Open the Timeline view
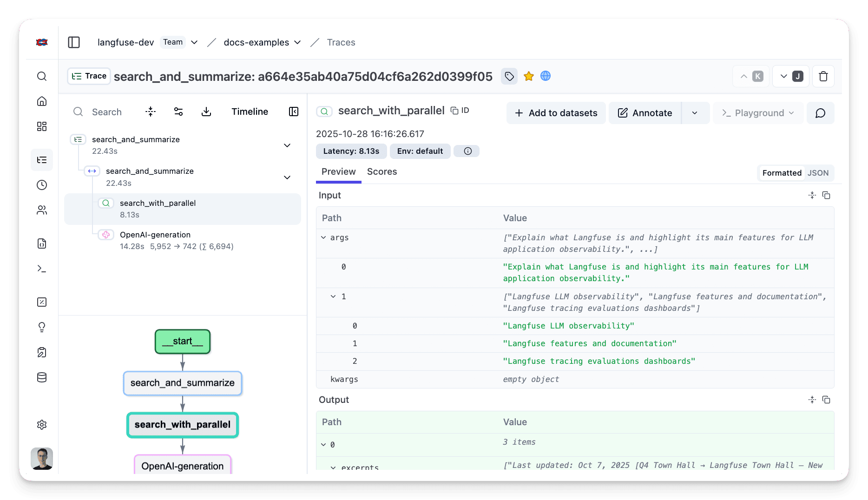 (x=250, y=112)
